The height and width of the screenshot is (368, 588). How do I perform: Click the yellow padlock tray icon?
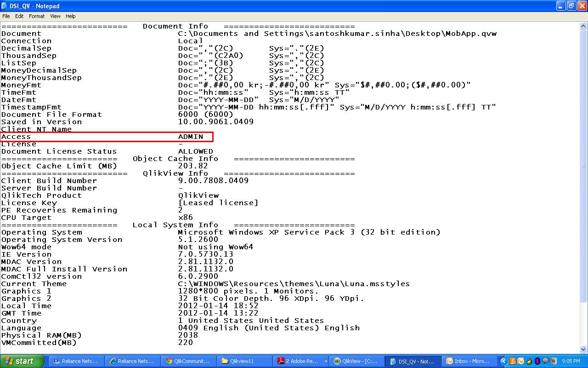529,361
